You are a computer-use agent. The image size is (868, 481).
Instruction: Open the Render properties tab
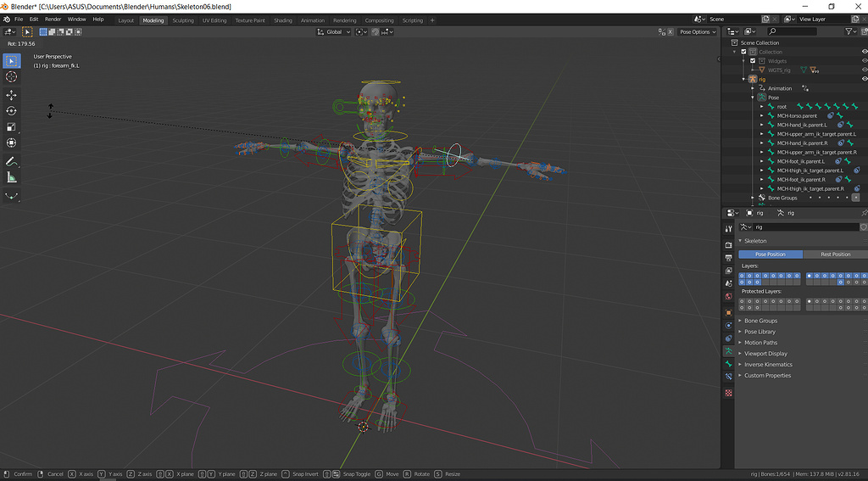coord(728,245)
